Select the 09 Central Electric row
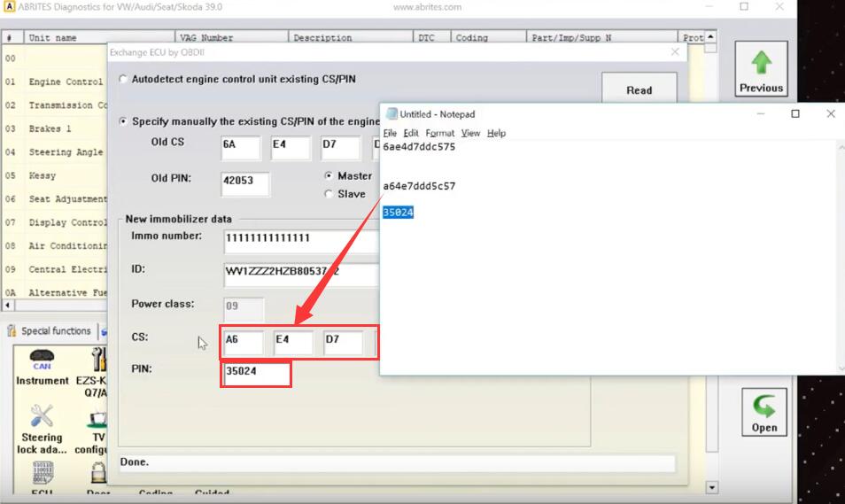The image size is (845, 504). click(x=55, y=269)
